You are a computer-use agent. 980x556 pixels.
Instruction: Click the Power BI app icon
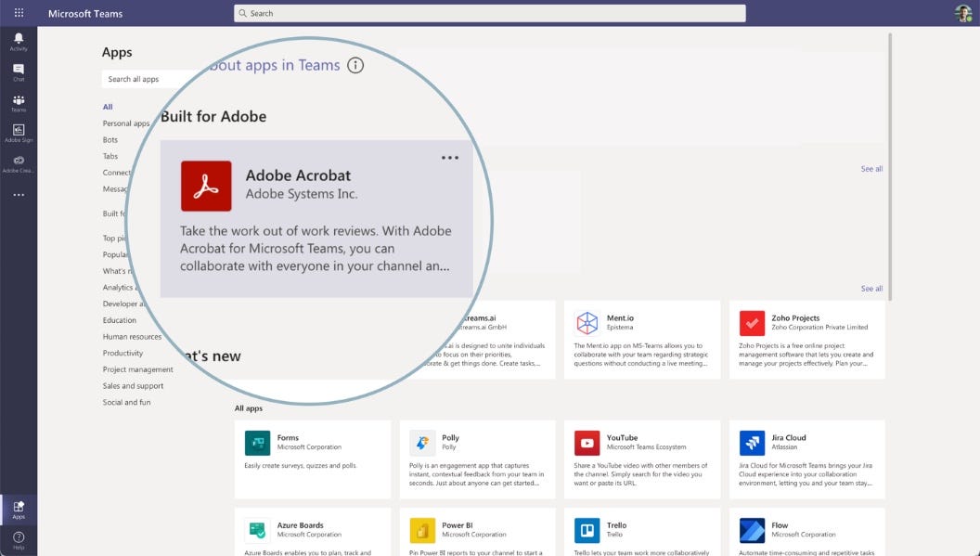[422, 530]
